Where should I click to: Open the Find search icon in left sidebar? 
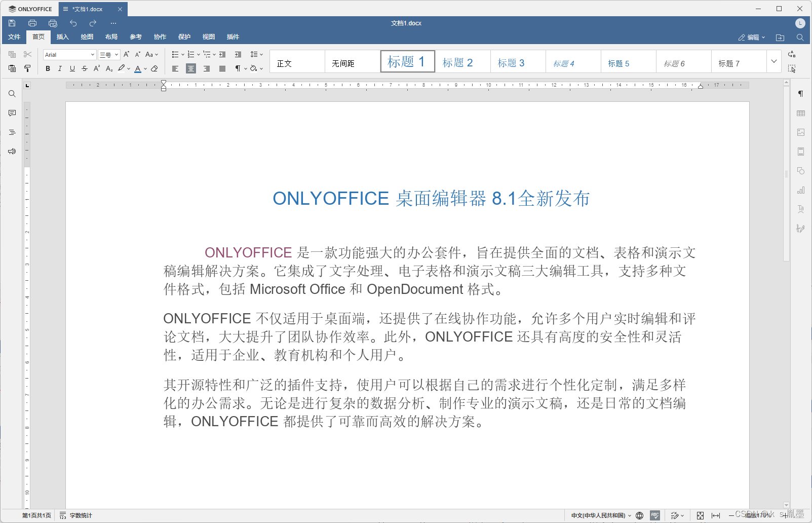pos(12,94)
